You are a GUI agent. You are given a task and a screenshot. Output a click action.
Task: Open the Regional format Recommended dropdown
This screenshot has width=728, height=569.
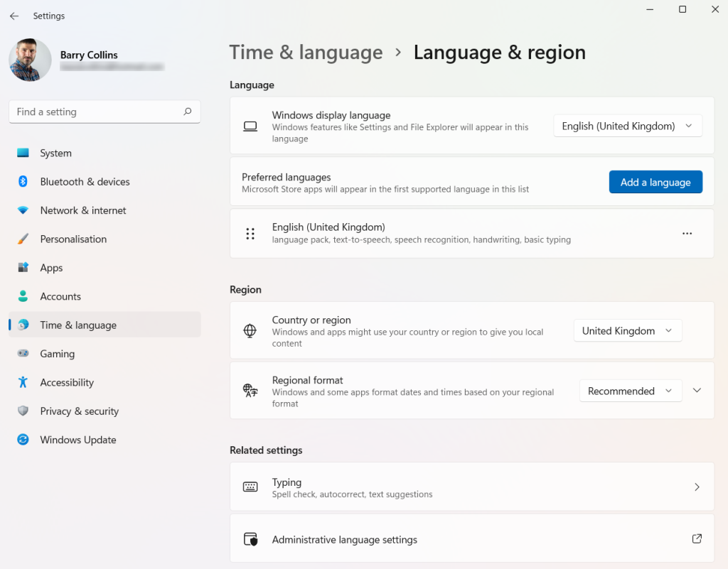click(631, 391)
